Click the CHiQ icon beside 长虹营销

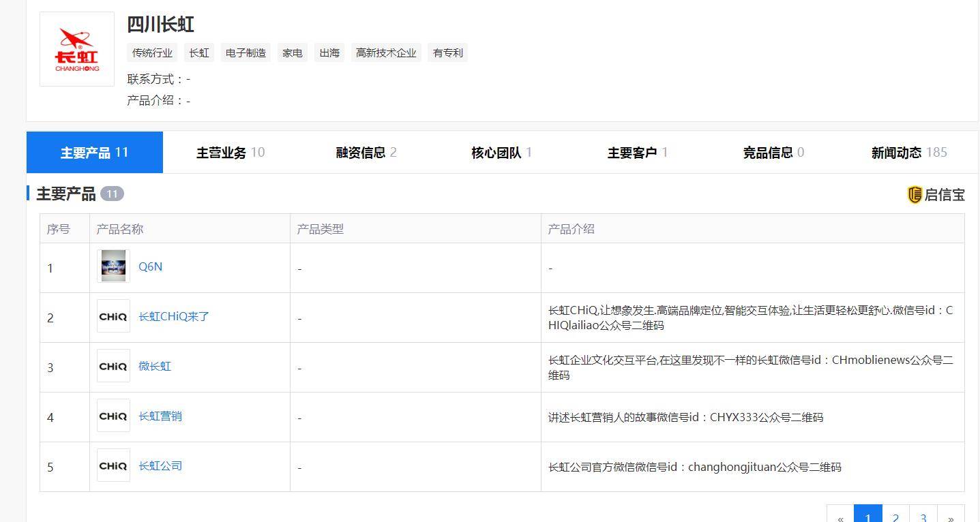[x=113, y=416]
